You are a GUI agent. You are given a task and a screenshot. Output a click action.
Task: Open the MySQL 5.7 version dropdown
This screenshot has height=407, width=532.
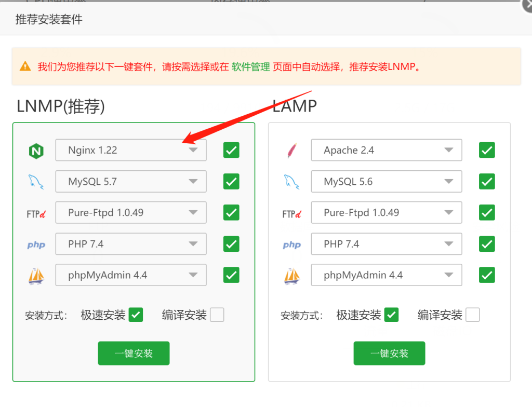tap(131, 182)
